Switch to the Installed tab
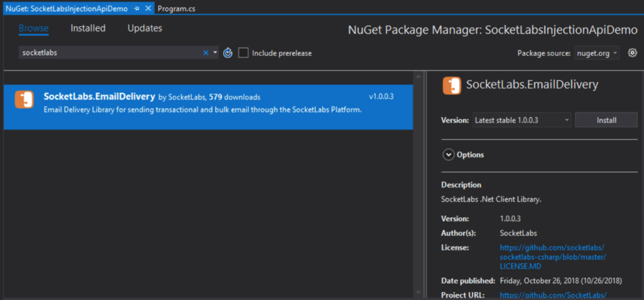644x300 pixels. (x=88, y=28)
